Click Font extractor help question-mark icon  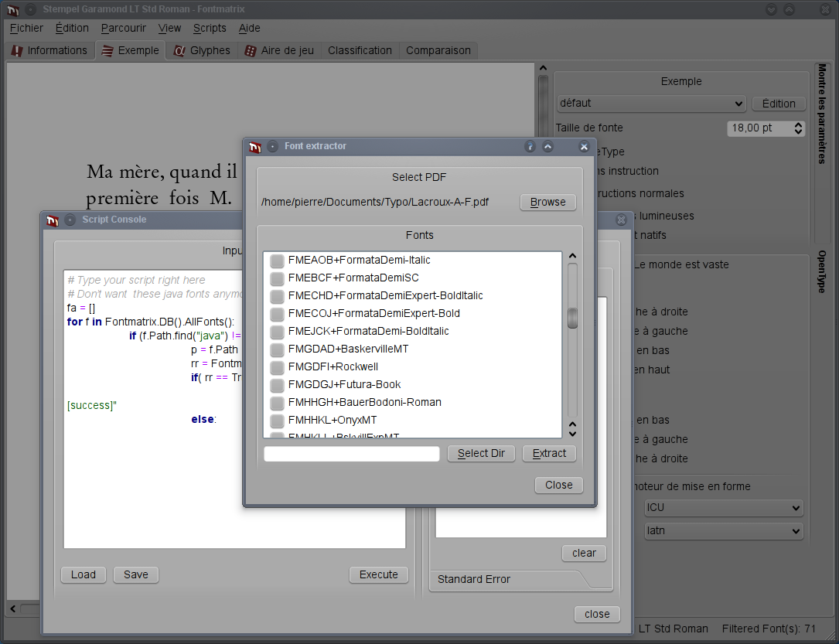(530, 146)
